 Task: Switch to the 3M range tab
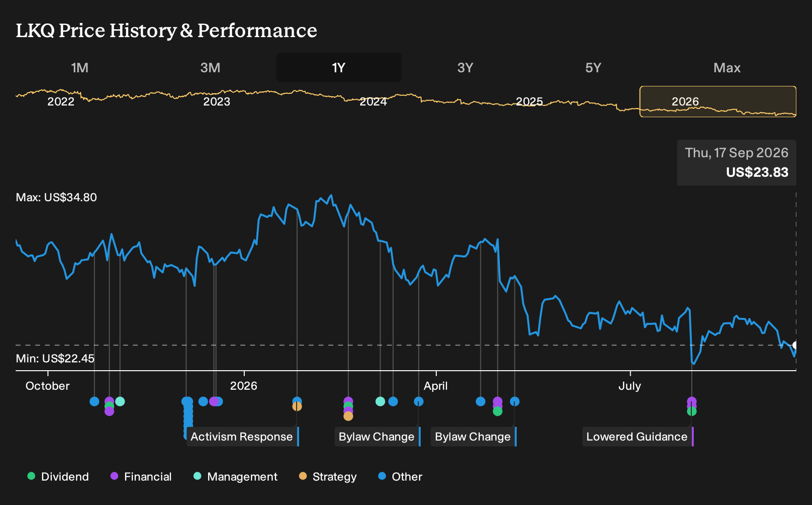[x=211, y=67]
